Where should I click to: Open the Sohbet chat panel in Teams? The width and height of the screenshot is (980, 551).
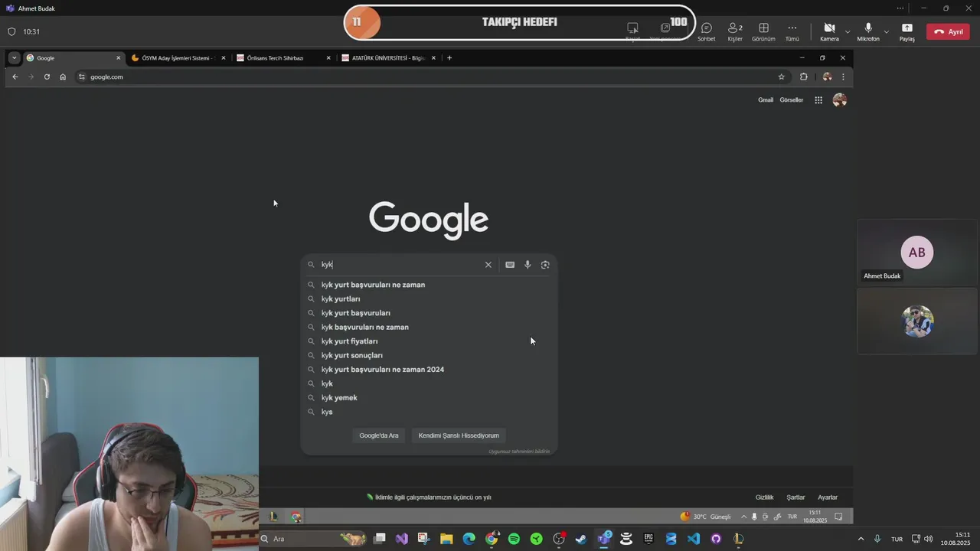(706, 31)
